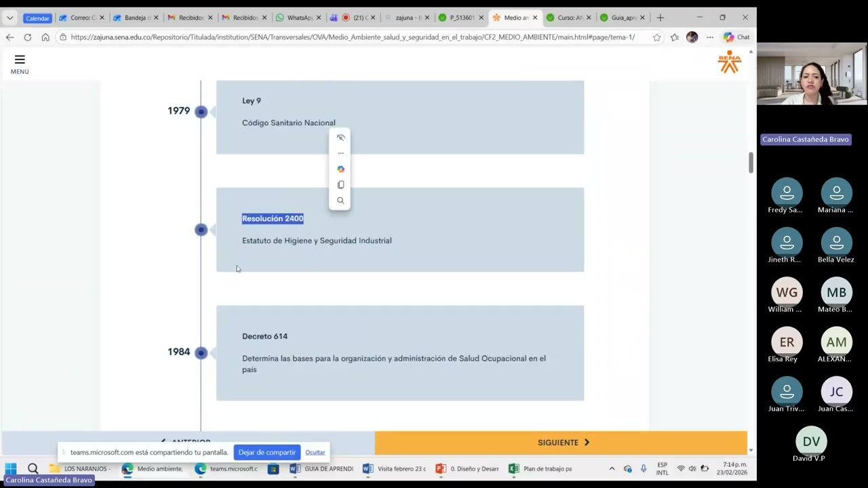Reload the current page
Image resolution: width=868 pixels, height=488 pixels.
pyautogui.click(x=27, y=37)
